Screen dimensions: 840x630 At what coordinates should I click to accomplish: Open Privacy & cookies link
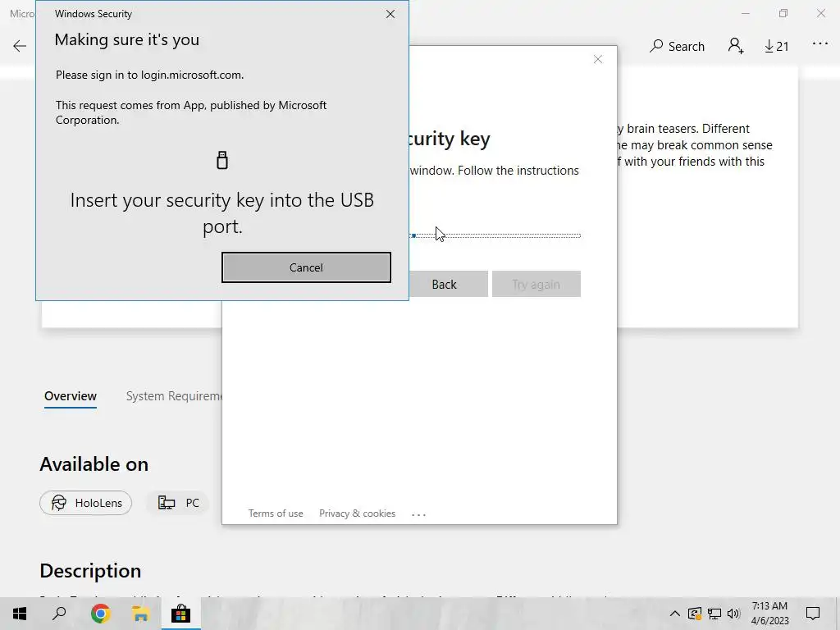pyautogui.click(x=358, y=514)
